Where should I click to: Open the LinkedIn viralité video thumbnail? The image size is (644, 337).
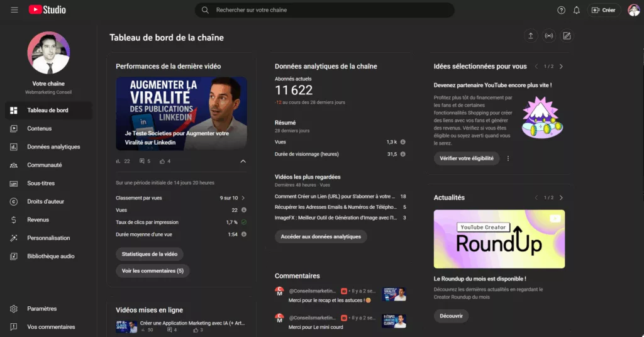click(x=181, y=114)
